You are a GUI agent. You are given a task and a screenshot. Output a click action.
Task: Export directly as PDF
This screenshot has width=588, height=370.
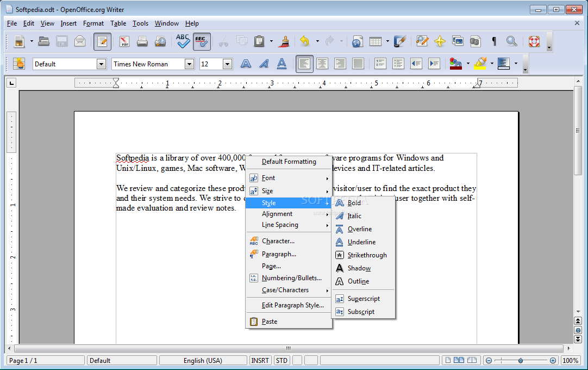pyautogui.click(x=124, y=41)
